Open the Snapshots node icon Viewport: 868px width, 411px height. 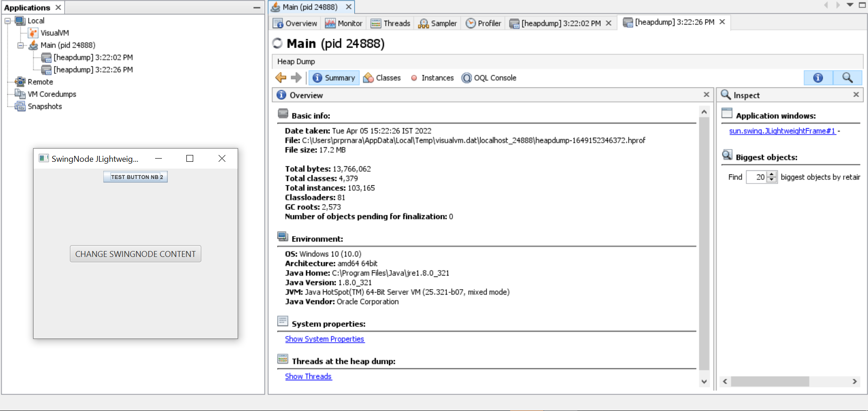pyautogui.click(x=20, y=106)
